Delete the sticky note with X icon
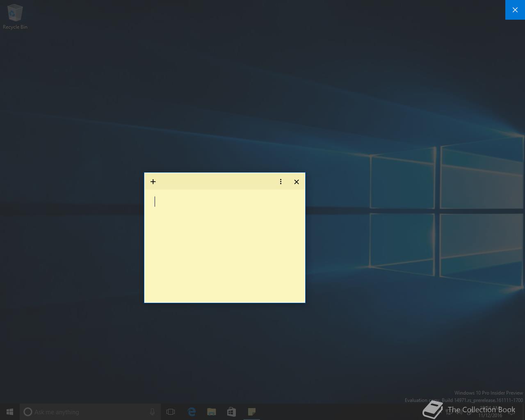The height and width of the screenshot is (420, 525). click(x=297, y=182)
